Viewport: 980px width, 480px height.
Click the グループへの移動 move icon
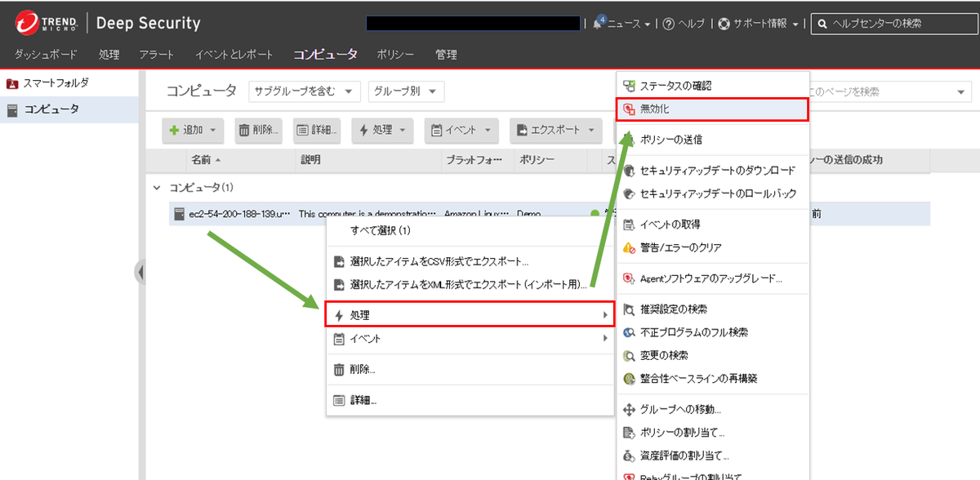[x=629, y=409]
